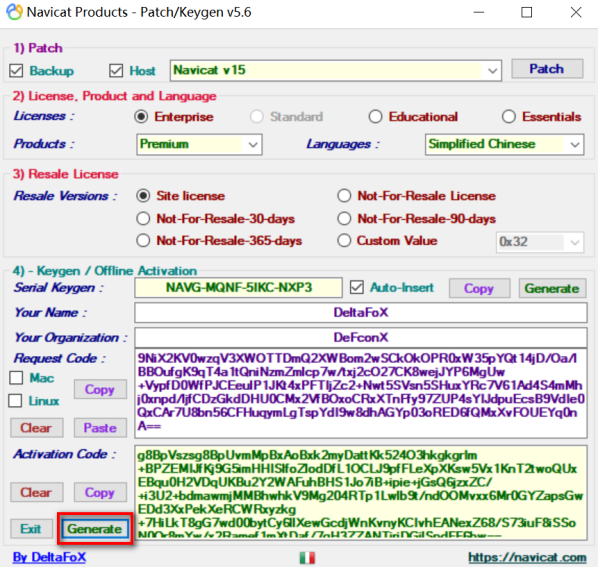Pick the Not-For-Resale-30-days option
This screenshot has width=598, height=568.
point(143,219)
